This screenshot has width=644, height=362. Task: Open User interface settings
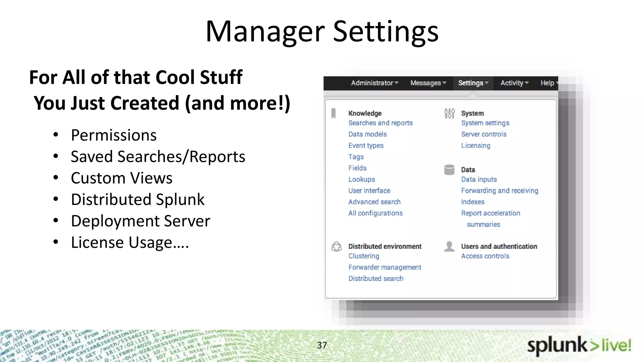tap(369, 191)
